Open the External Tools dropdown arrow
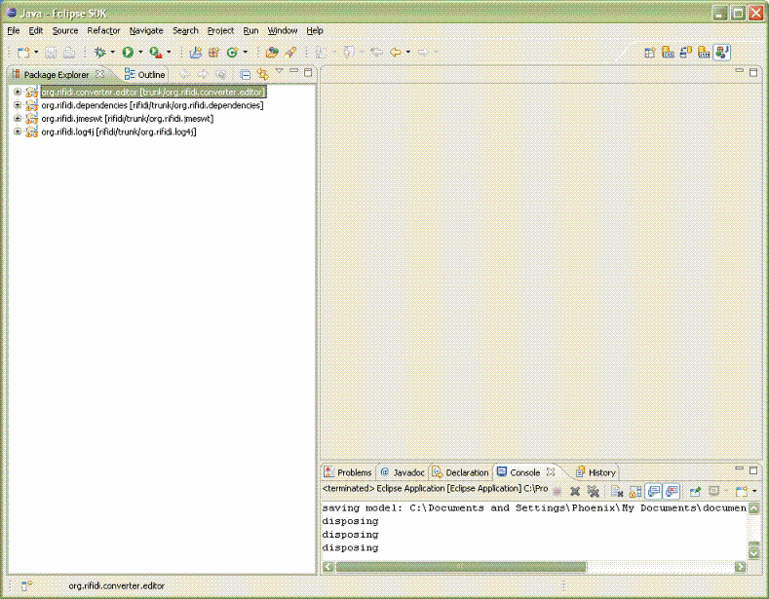The image size is (769, 599). point(169,52)
